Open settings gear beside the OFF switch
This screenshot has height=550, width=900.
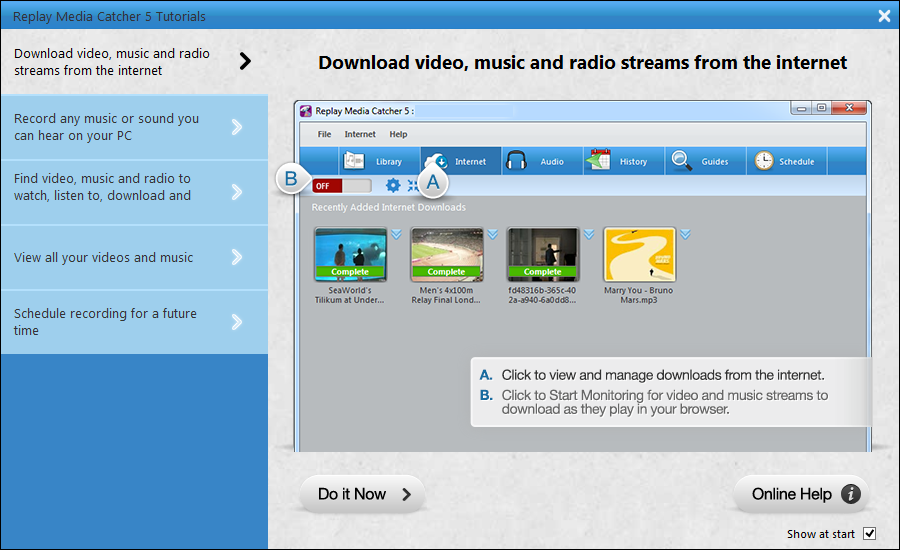[x=393, y=185]
